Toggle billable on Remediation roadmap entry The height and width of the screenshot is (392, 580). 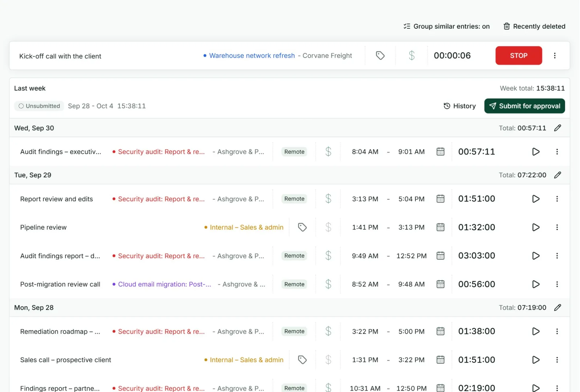[x=328, y=331]
